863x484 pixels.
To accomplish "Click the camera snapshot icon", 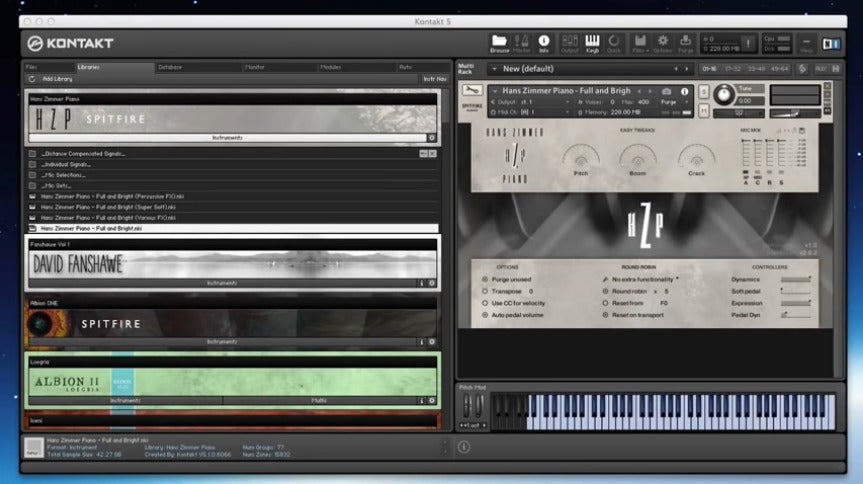I will [x=668, y=91].
